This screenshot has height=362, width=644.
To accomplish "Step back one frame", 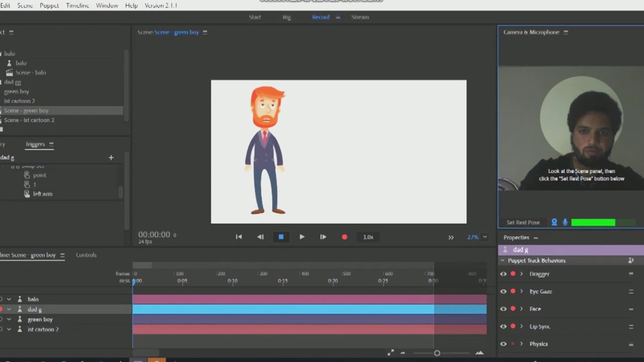I will coord(260,237).
